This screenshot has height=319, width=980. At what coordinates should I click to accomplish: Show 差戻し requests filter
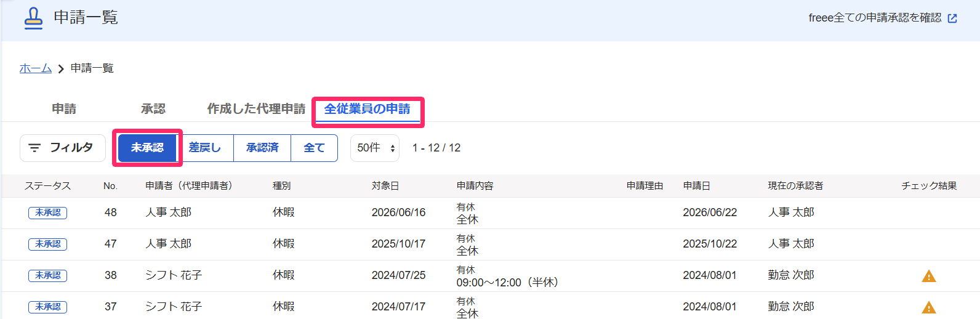point(205,148)
